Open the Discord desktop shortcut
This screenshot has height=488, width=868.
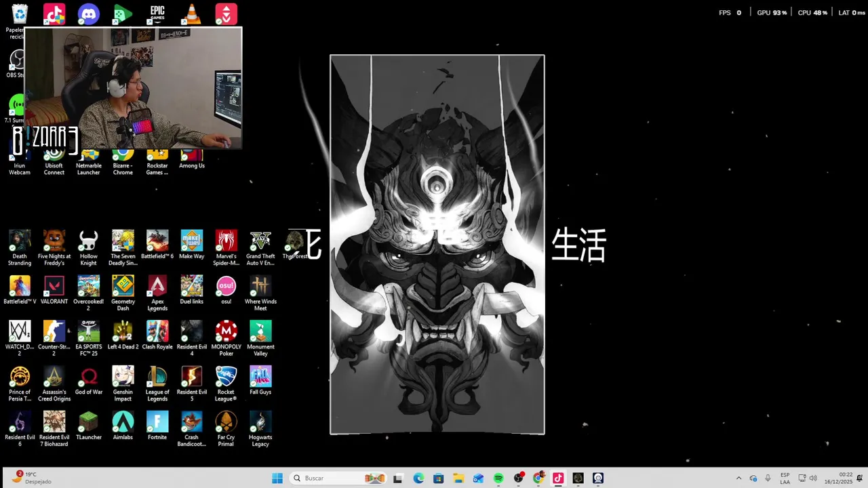(x=88, y=14)
